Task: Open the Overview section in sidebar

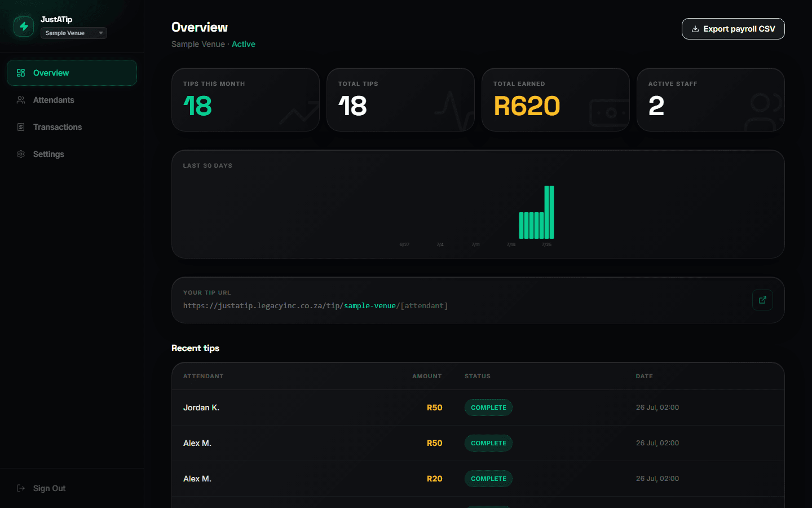Action: (x=72, y=73)
